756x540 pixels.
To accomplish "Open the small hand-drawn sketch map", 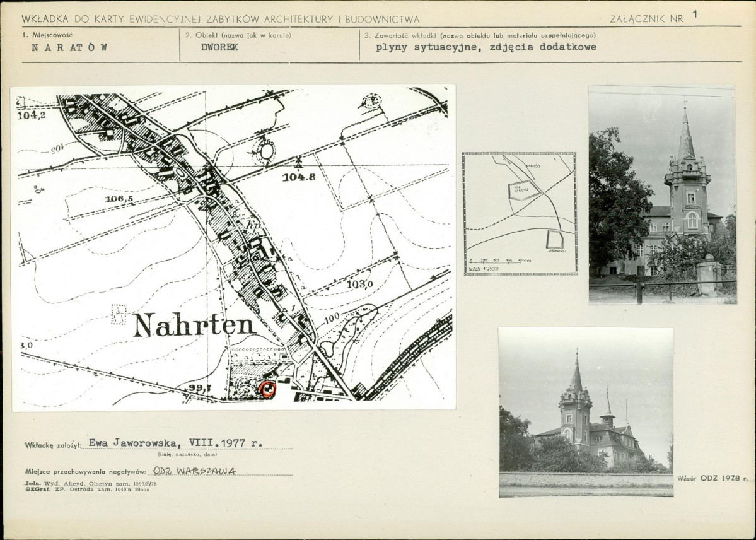I will coord(520,214).
